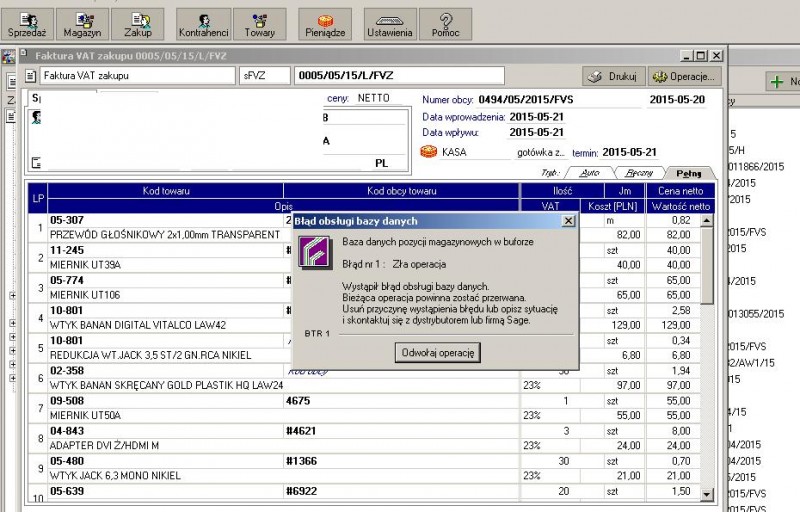Click the Ilość column header

(x=562, y=191)
